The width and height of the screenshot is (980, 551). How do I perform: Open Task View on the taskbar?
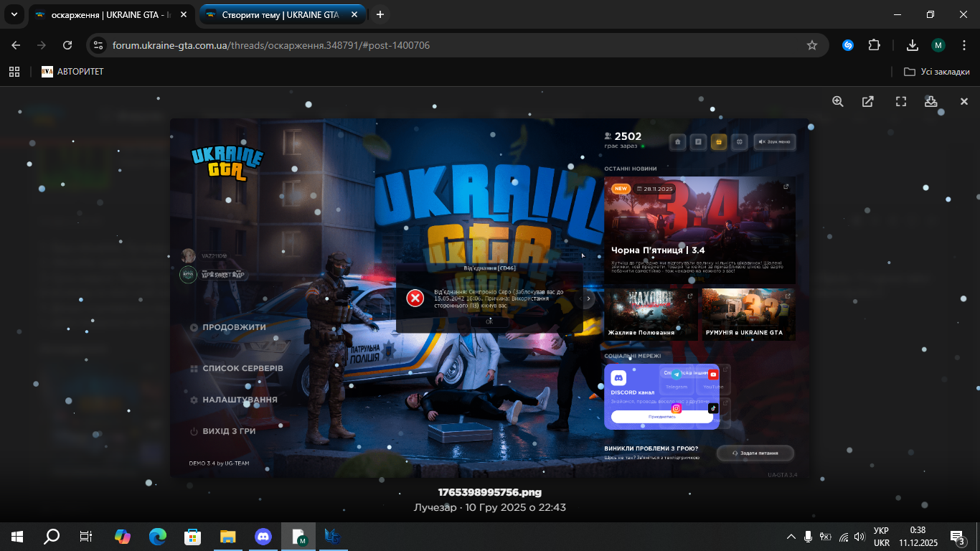pos(86,537)
